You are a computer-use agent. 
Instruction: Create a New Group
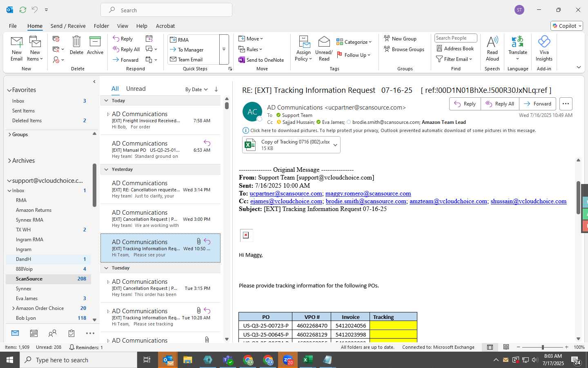[x=400, y=38]
